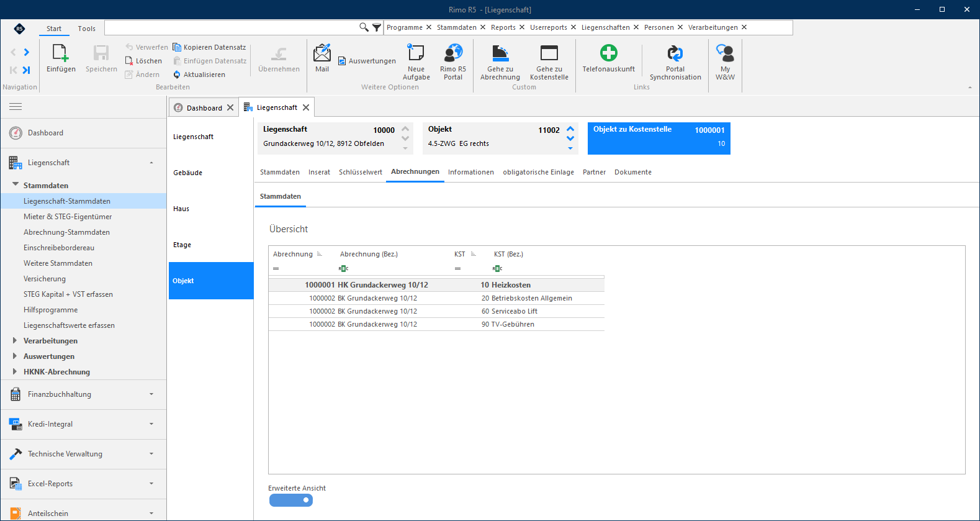Select the Gebäude level in side list
Image resolution: width=980 pixels, height=521 pixels.
[211, 173]
